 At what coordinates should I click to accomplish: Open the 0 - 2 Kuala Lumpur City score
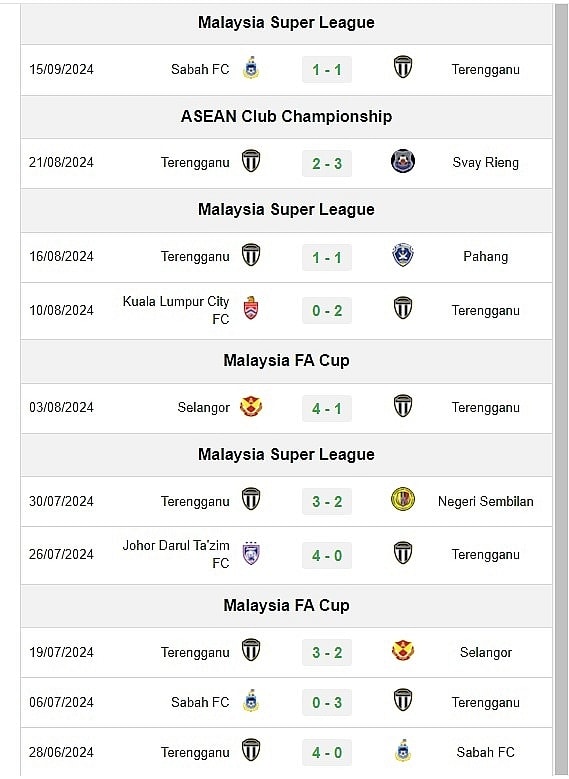pyautogui.click(x=327, y=311)
